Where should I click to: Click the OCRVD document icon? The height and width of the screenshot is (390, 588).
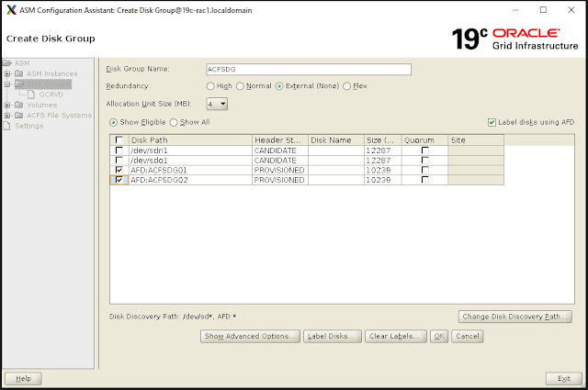[x=31, y=95]
